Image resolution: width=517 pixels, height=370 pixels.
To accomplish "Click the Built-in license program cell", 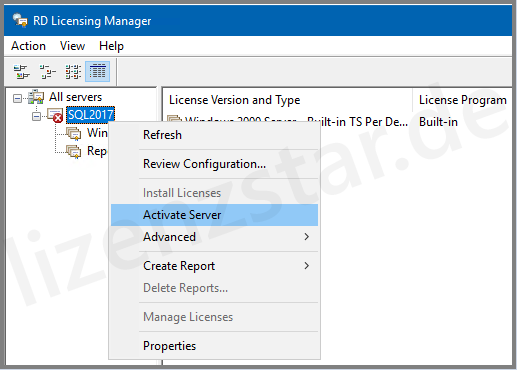I will pyautogui.click(x=438, y=122).
